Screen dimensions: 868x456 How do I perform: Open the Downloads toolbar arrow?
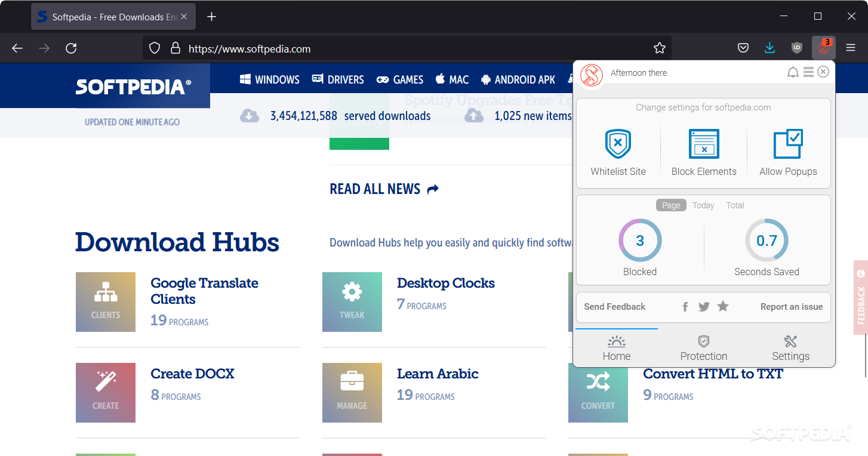click(770, 48)
